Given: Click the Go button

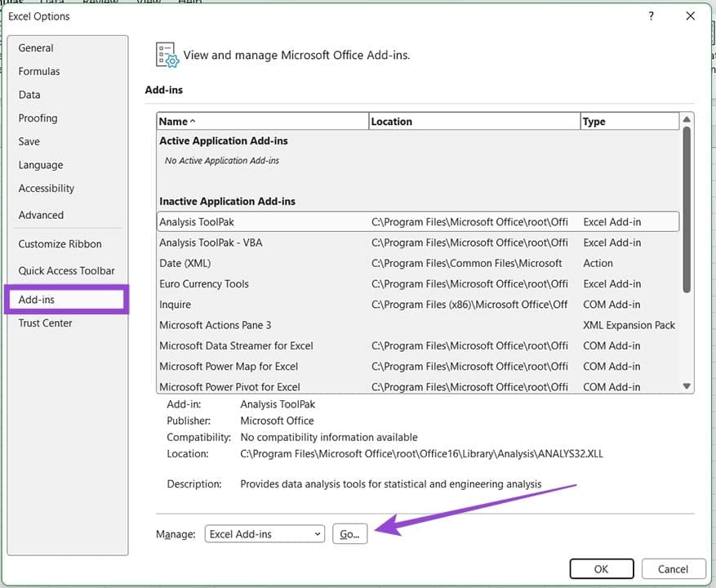Looking at the screenshot, I should point(349,533).
